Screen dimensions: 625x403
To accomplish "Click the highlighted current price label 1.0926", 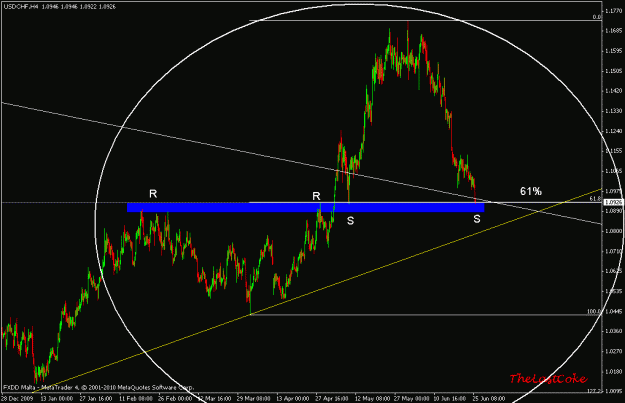I will coord(612,202).
